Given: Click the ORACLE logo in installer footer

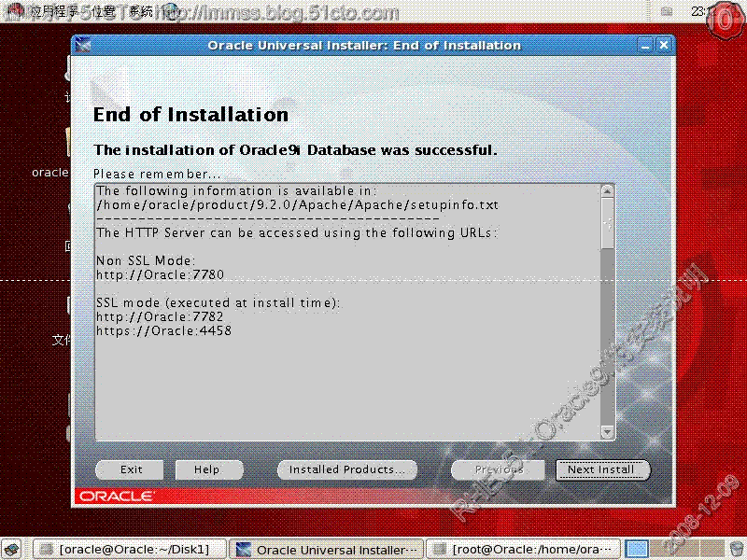Looking at the screenshot, I should [x=116, y=497].
